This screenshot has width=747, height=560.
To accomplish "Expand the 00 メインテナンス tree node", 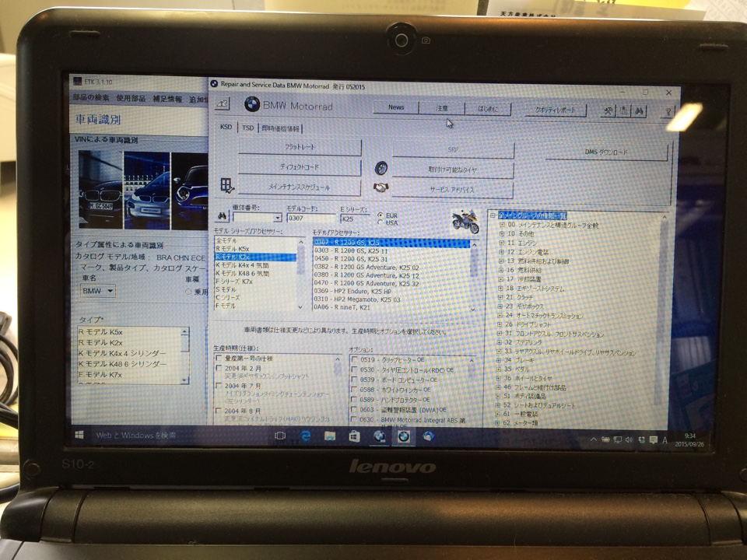I will 501,225.
